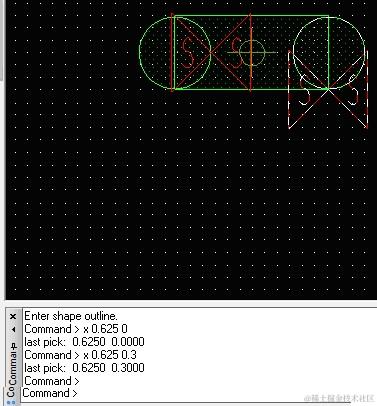Click the 'Command > x 0.625 0' log line
This screenshot has width=377, height=406.
tap(76, 329)
